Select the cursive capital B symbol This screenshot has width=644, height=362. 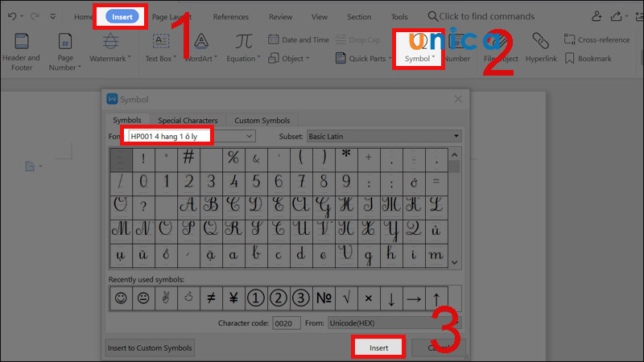point(211,208)
